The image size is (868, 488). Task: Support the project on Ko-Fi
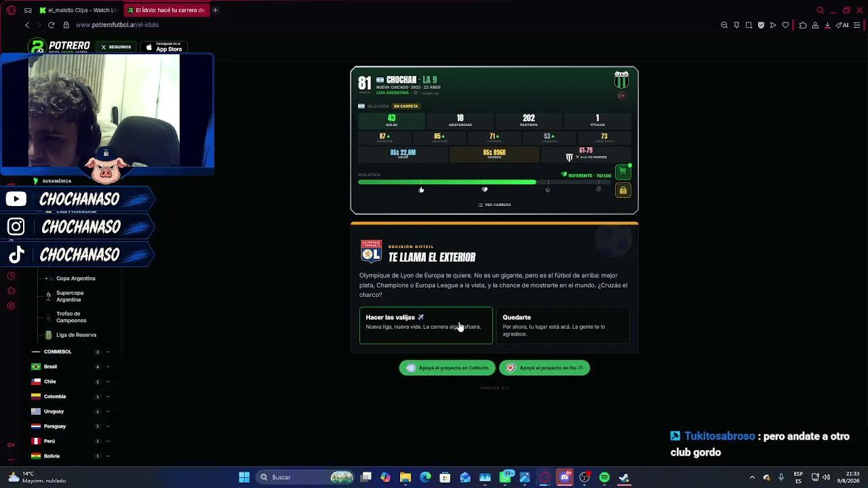point(545,368)
